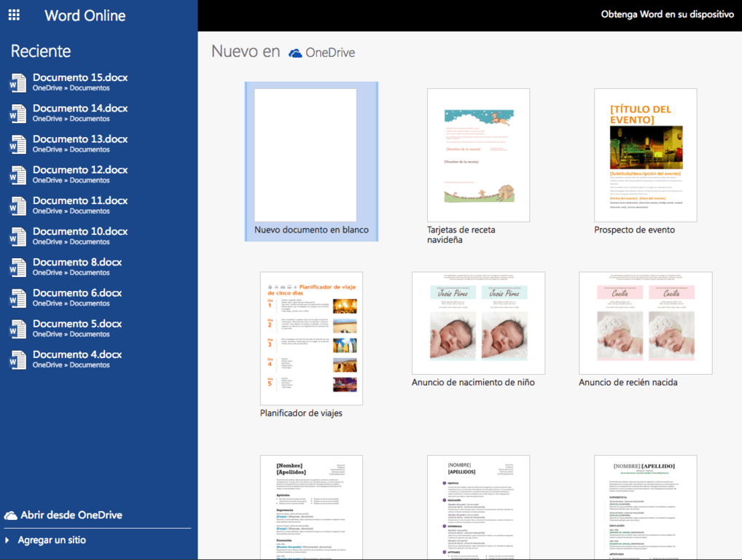Click Obtenga Word en su dispositivo
The height and width of the screenshot is (560, 742).
(666, 15)
